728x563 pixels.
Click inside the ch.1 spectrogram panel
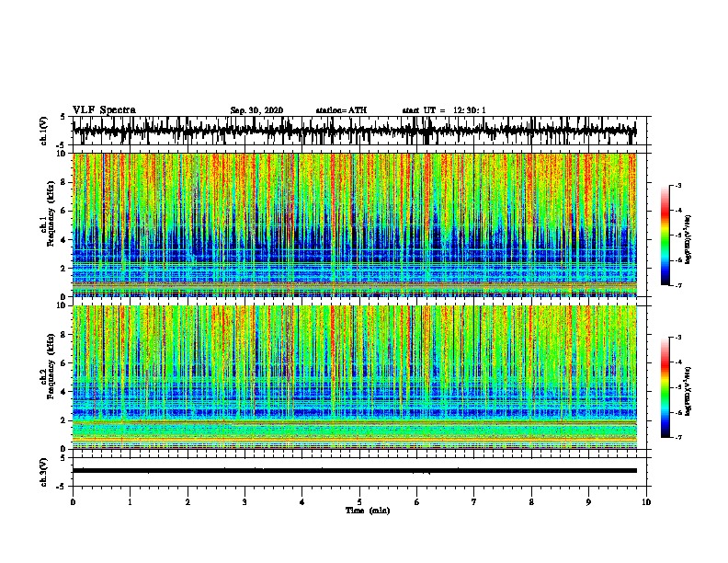click(354, 224)
